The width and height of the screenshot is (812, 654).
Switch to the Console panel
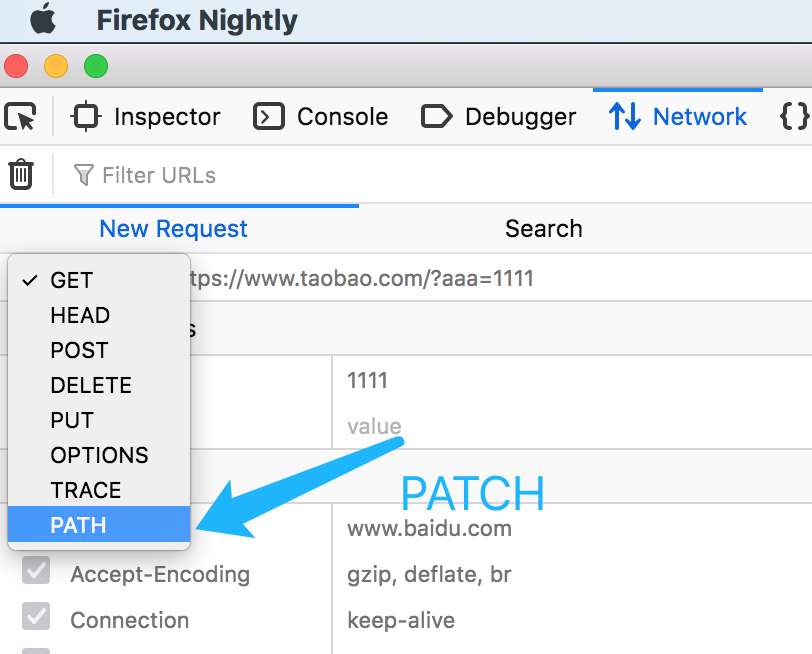[321, 117]
